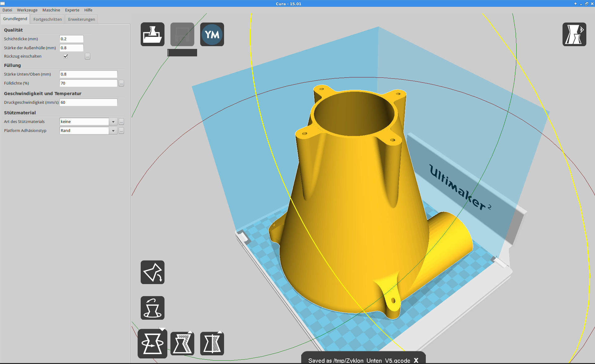Select the Mirror model tool
Image resolution: width=595 pixels, height=364 pixels.
pos(212,344)
